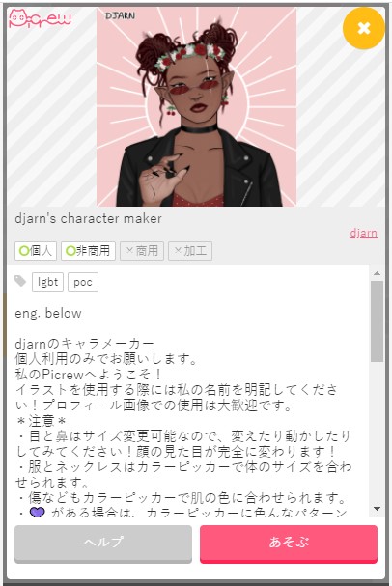392x586 pixels.
Task: Click the scrollbar up arrow
Action: coord(377,273)
